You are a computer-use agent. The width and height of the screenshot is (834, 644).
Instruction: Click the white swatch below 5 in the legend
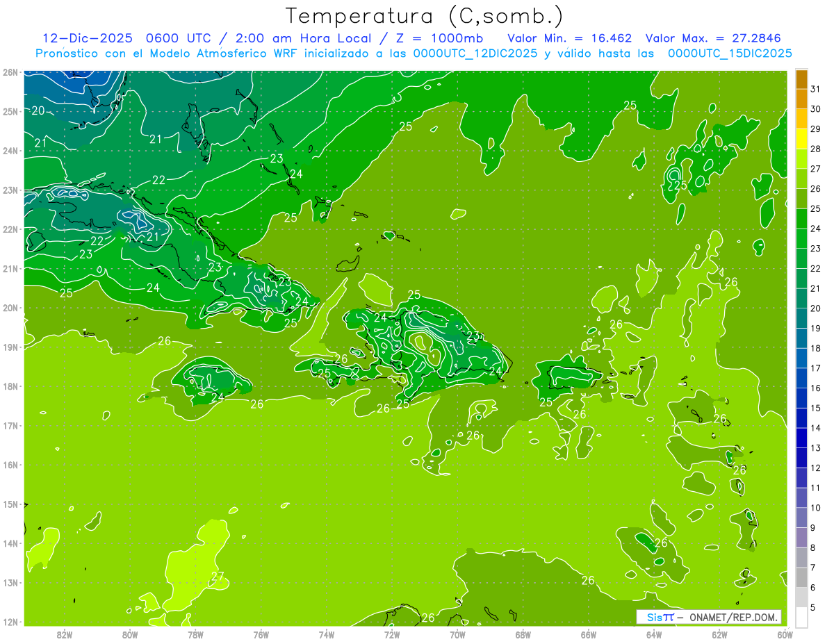802,617
